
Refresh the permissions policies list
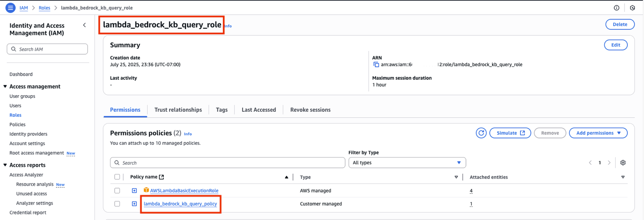(481, 133)
